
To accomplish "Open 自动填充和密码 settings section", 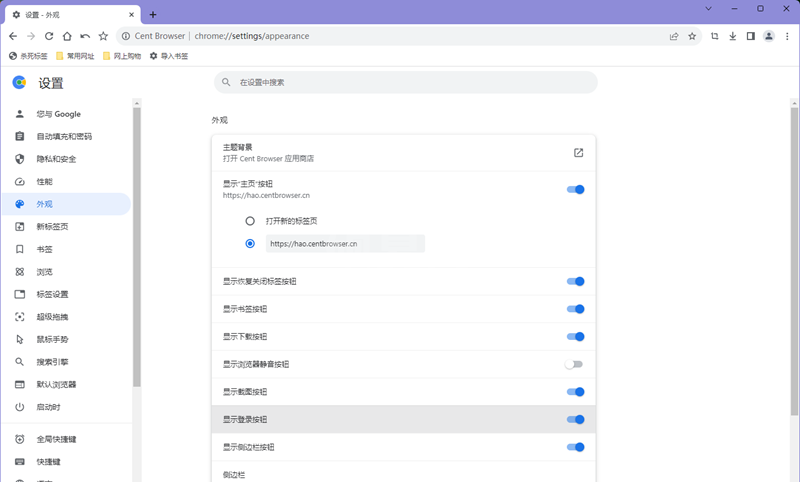I will point(66,137).
